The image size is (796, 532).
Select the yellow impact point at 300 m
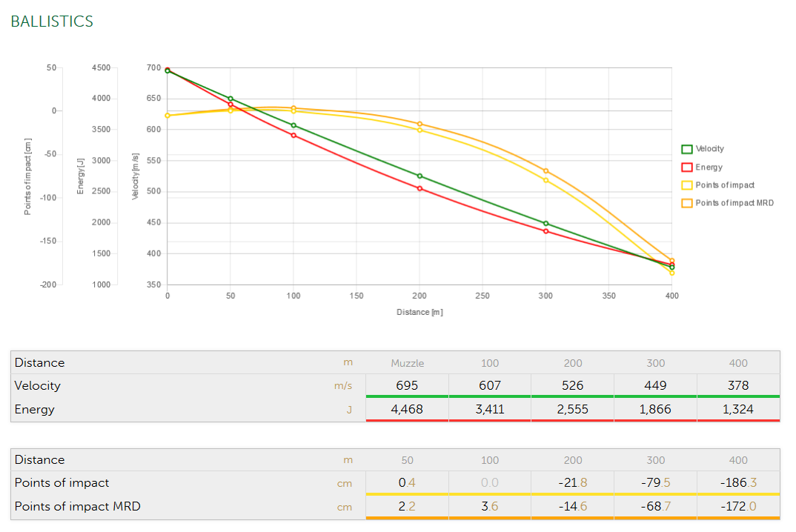pos(545,180)
